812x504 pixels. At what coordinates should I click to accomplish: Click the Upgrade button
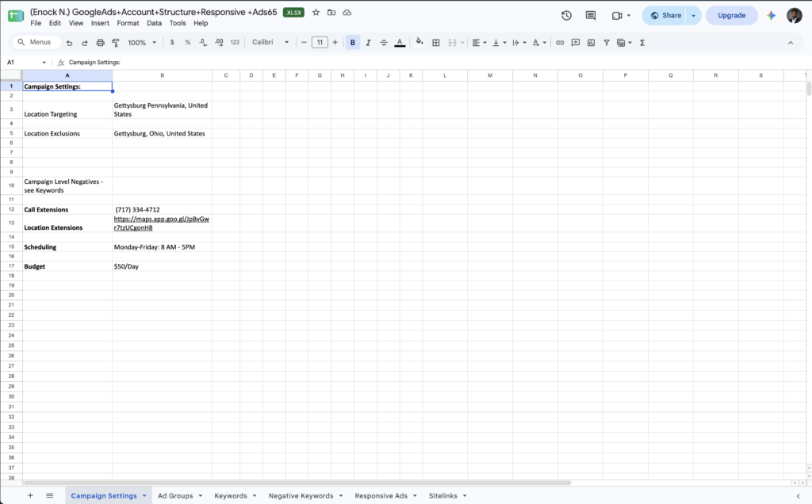coord(731,16)
